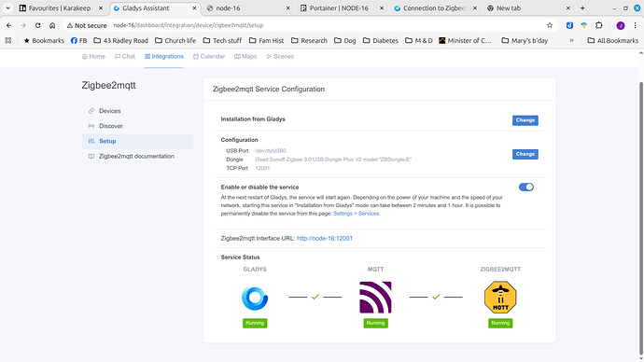Open the apps grid icon in bookmarks bar
This screenshot has width=644, height=362.
[x=8, y=41]
